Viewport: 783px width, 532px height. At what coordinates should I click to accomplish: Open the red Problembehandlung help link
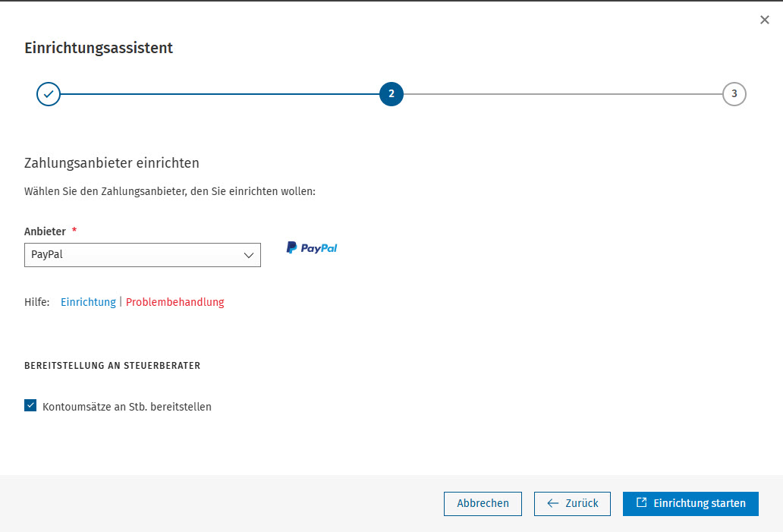(x=175, y=302)
